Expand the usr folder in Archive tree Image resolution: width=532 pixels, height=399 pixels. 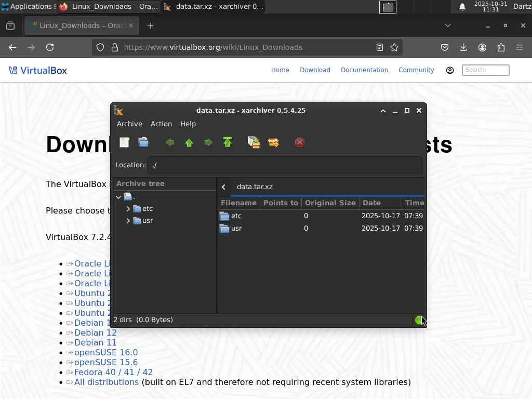[128, 221]
